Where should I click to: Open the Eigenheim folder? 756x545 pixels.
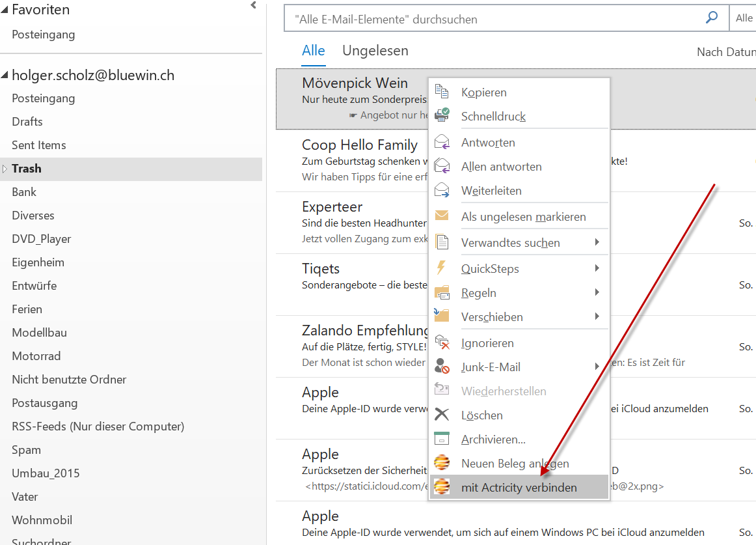tap(38, 262)
